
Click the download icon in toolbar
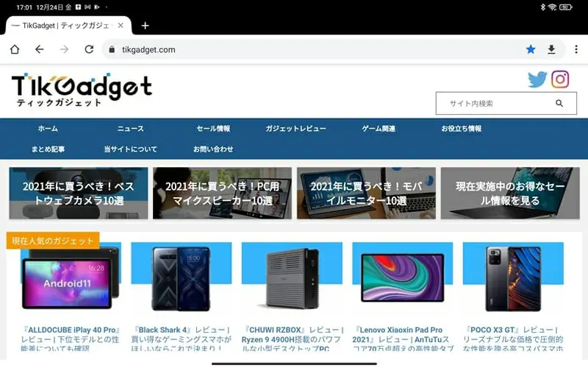click(x=551, y=49)
